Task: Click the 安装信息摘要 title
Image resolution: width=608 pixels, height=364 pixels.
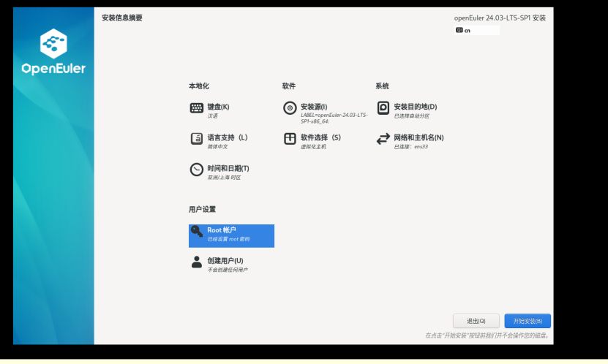Action: (122, 18)
